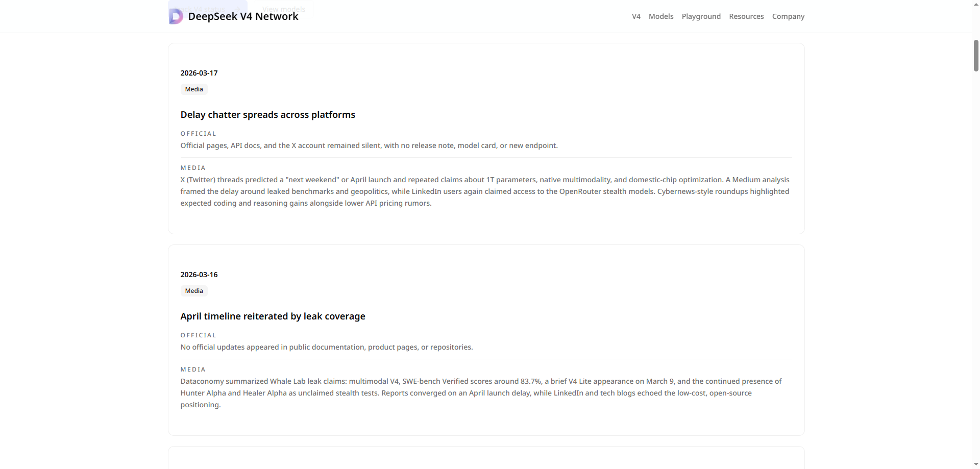This screenshot has height=469, width=980.
Task: Click the scroll-up arrow at screen top
Action: (x=976, y=4)
